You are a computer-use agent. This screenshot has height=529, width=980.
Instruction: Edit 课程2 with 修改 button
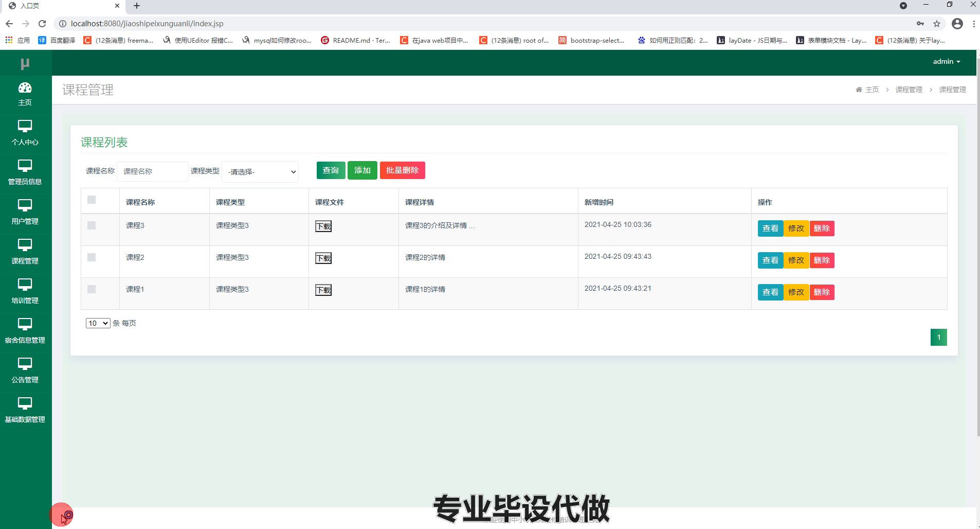pos(796,260)
